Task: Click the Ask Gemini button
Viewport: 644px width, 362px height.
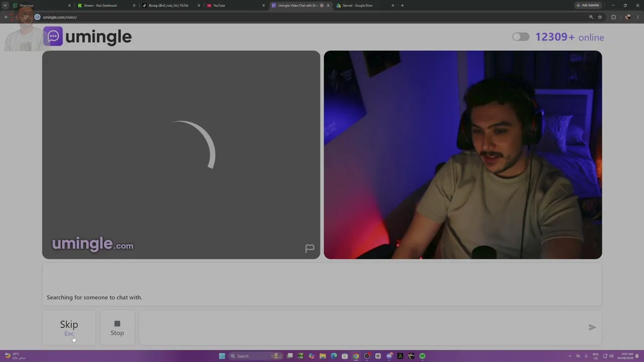Action: 588,6
